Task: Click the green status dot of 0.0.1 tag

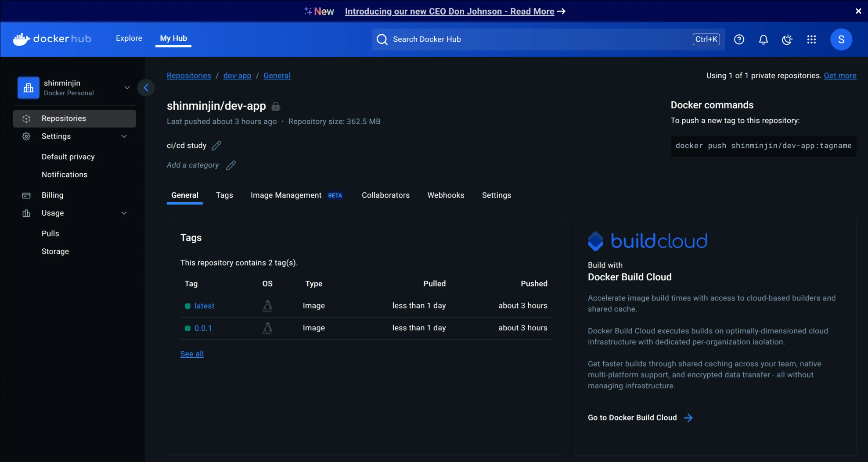Action: pos(187,328)
